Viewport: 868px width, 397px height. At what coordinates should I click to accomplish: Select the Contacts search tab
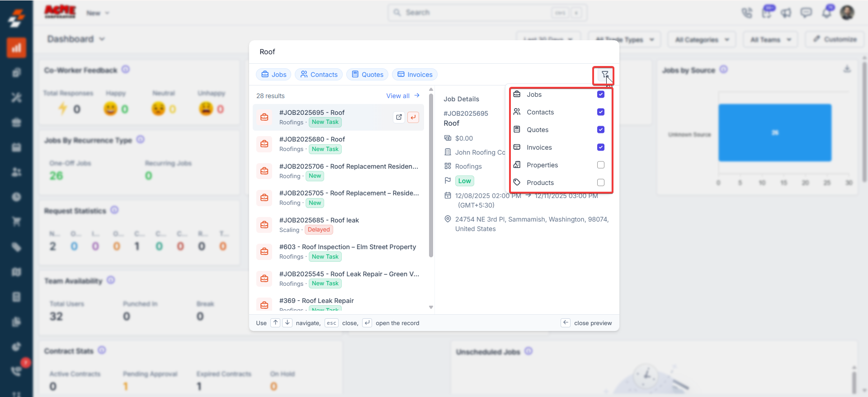[x=319, y=75]
